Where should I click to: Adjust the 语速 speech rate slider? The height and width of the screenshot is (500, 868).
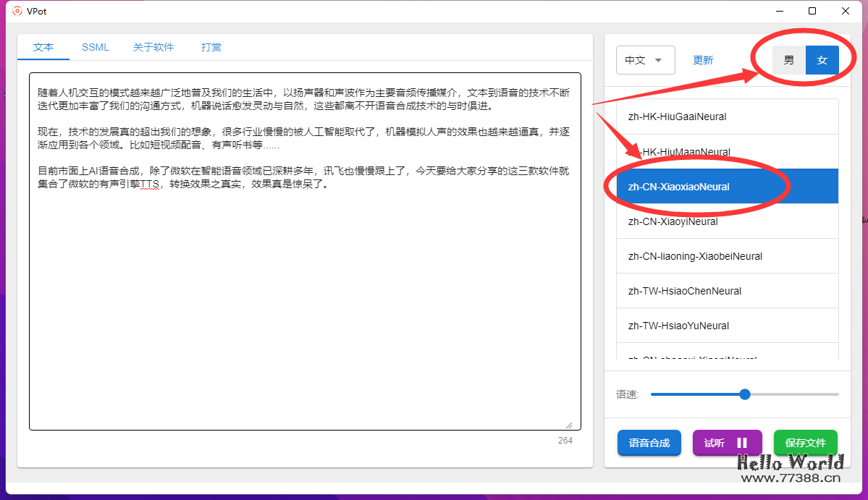pos(744,394)
